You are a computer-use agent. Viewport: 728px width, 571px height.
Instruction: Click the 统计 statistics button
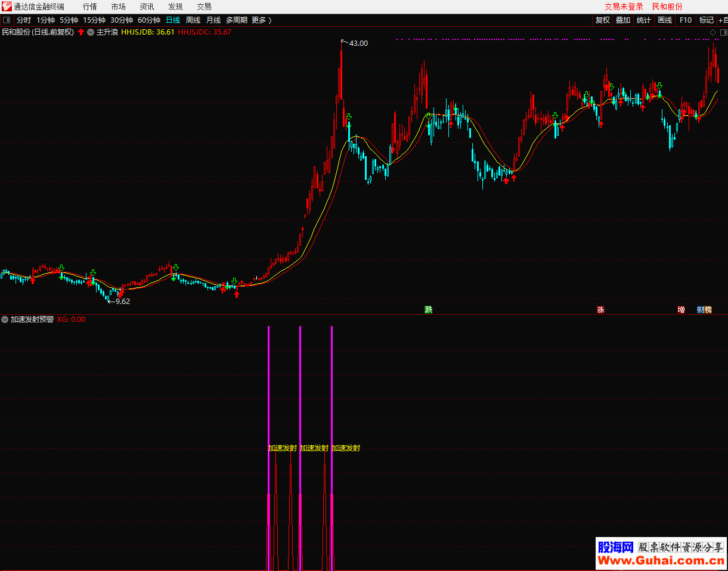[x=644, y=20]
